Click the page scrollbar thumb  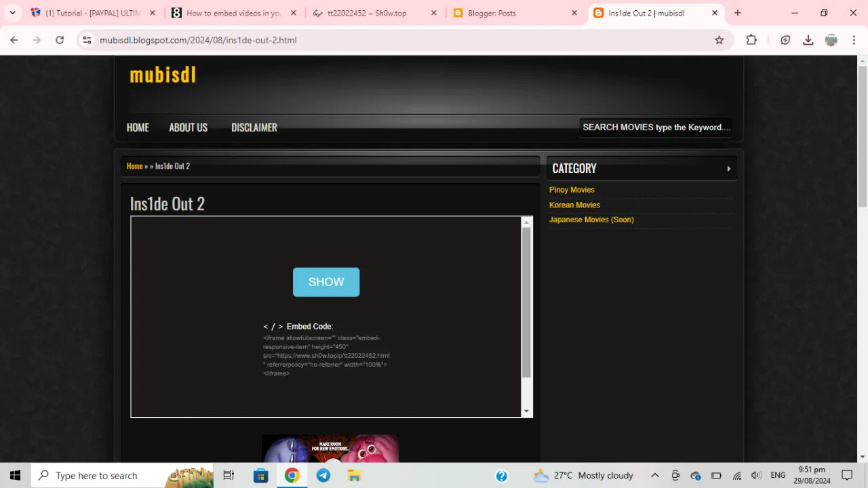(x=862, y=136)
